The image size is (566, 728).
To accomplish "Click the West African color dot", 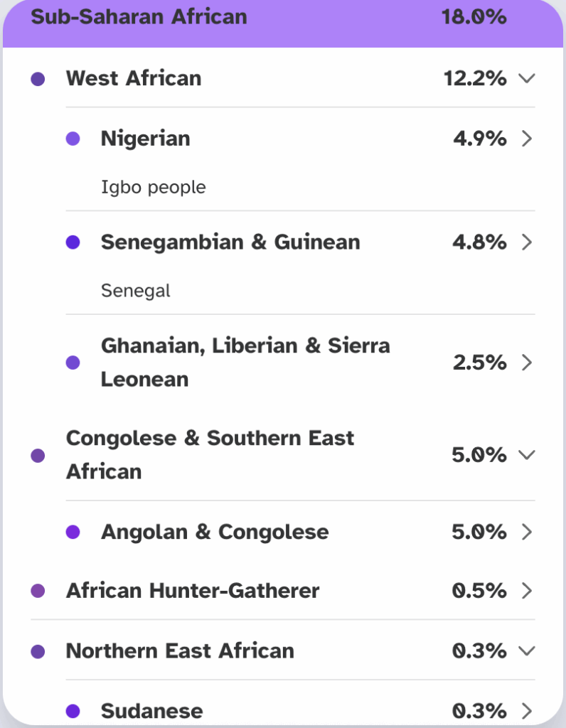I will [38, 78].
